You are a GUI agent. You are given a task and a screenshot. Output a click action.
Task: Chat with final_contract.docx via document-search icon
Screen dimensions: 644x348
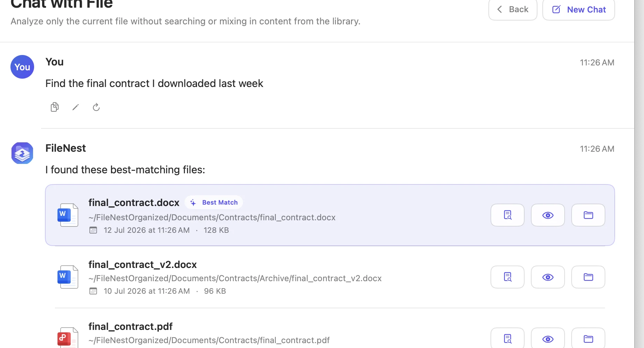[x=508, y=215]
